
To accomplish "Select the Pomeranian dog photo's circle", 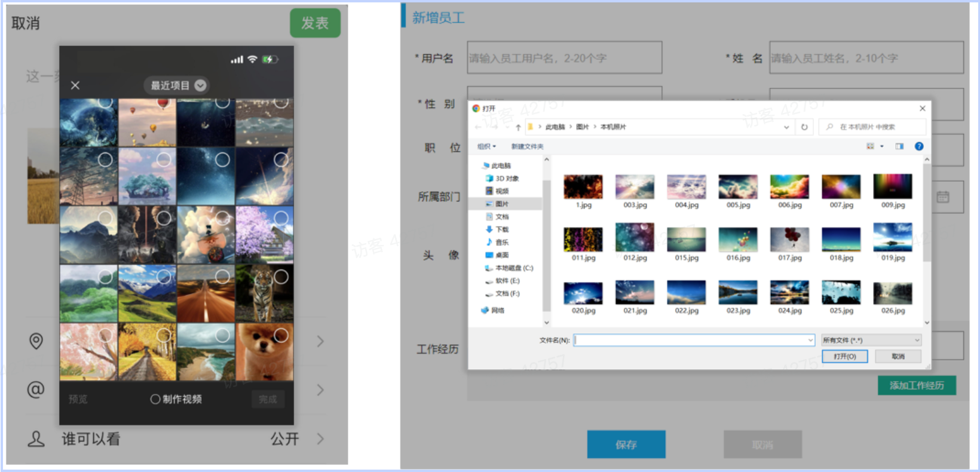I will tap(281, 335).
